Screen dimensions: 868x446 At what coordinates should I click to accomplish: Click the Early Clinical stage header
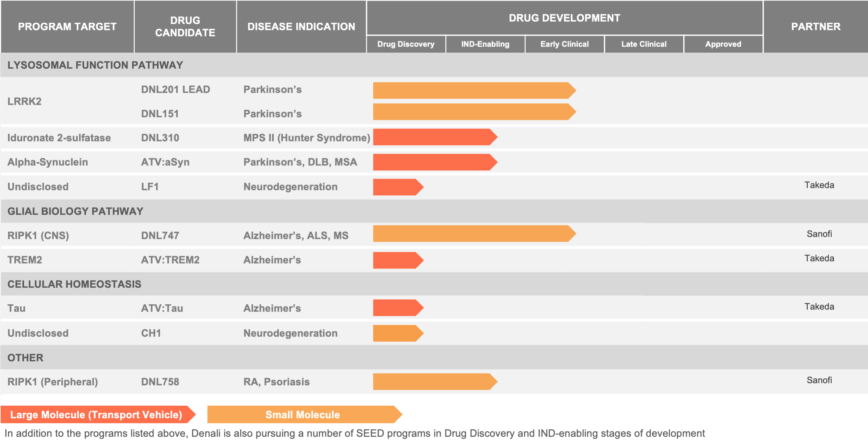coord(564,44)
